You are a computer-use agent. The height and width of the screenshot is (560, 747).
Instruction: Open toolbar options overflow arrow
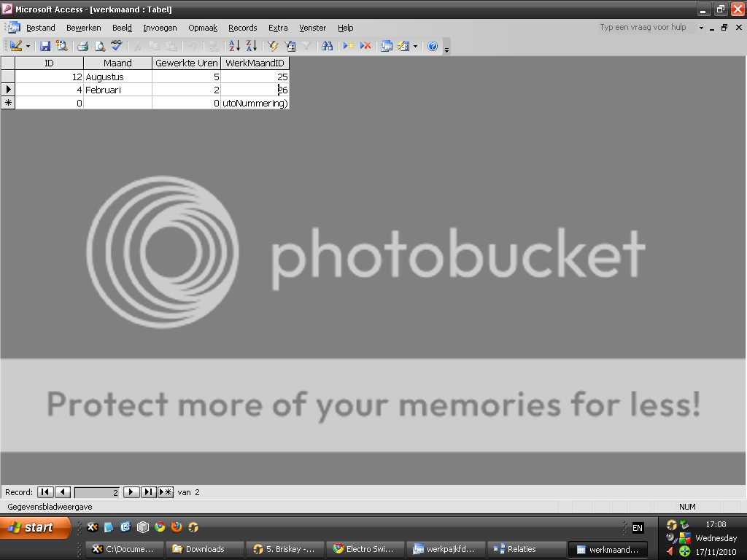[447, 48]
